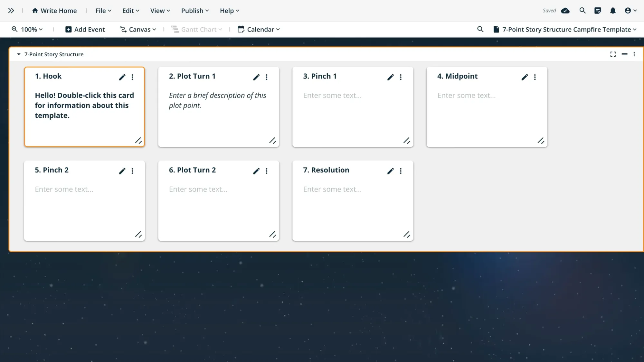Select the '1. Hook' card title

pyautogui.click(x=48, y=76)
